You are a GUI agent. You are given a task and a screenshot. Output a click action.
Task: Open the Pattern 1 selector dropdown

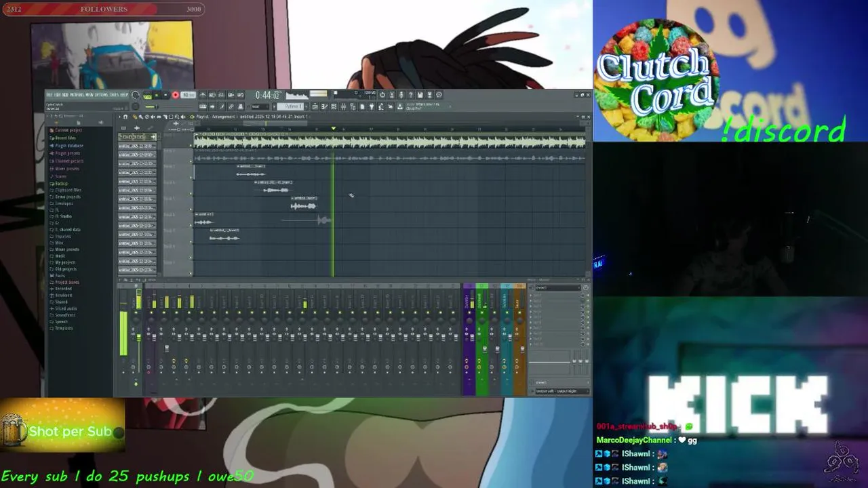click(290, 106)
